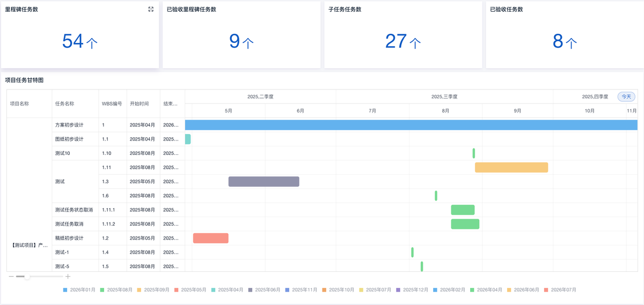Viewport: 644px width, 305px height.
Task: Click the zoom out minus icon
Action: click(x=11, y=277)
